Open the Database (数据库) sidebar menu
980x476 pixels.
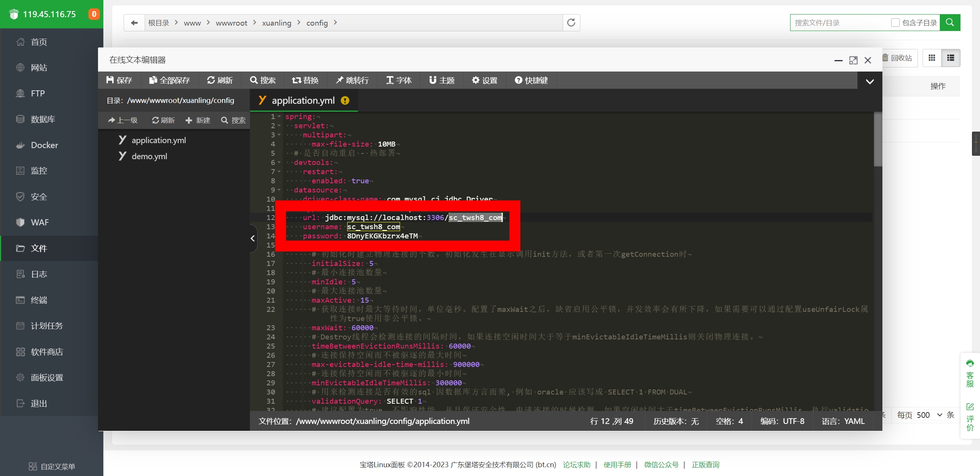point(43,119)
